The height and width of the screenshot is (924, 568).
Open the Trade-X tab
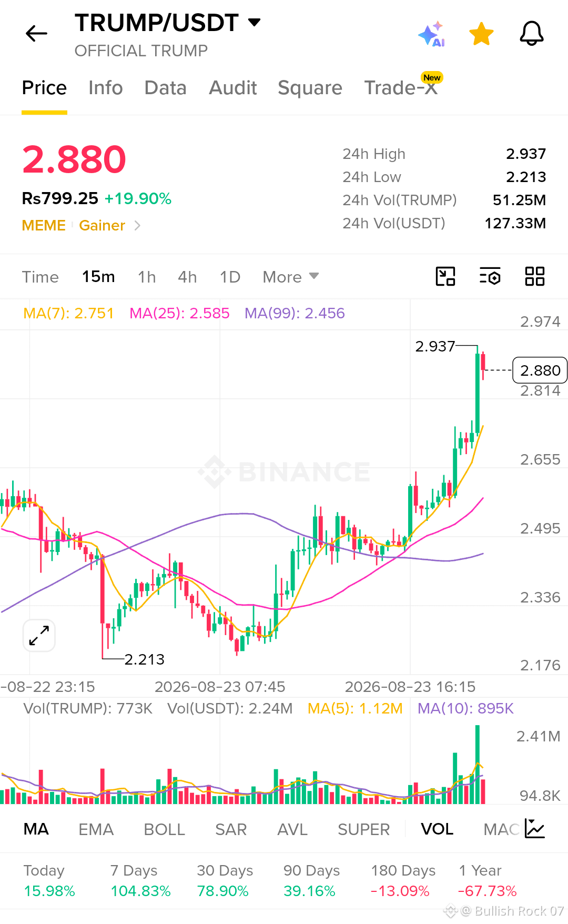coord(401,88)
